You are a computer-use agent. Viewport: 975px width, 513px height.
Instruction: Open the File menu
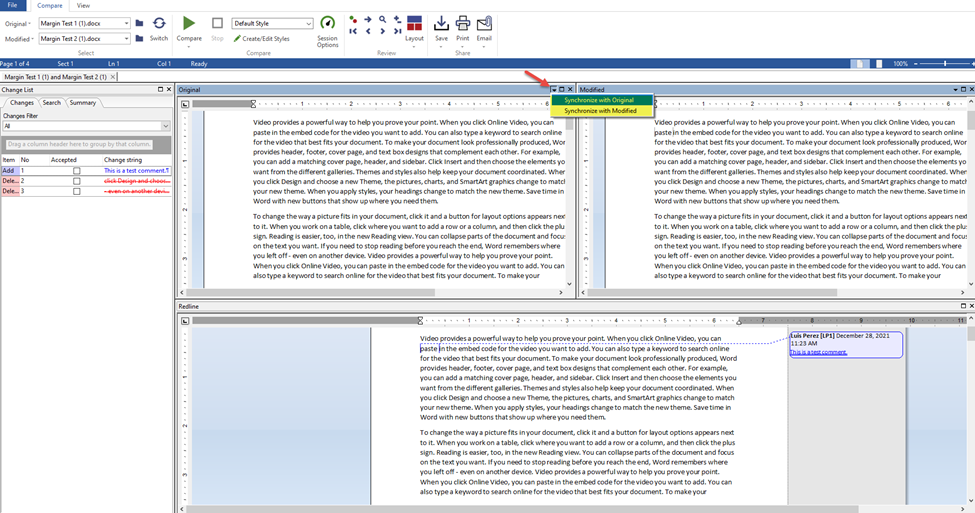[12, 6]
